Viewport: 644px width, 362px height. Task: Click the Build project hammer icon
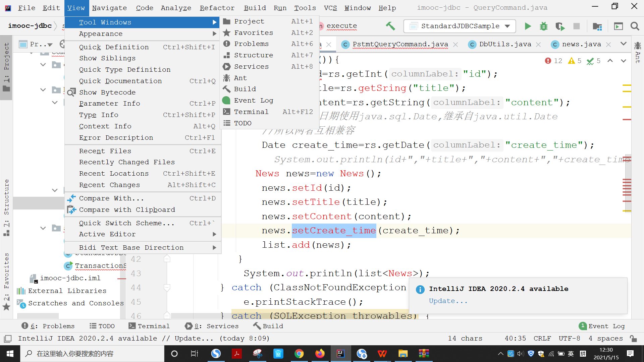coord(390,26)
